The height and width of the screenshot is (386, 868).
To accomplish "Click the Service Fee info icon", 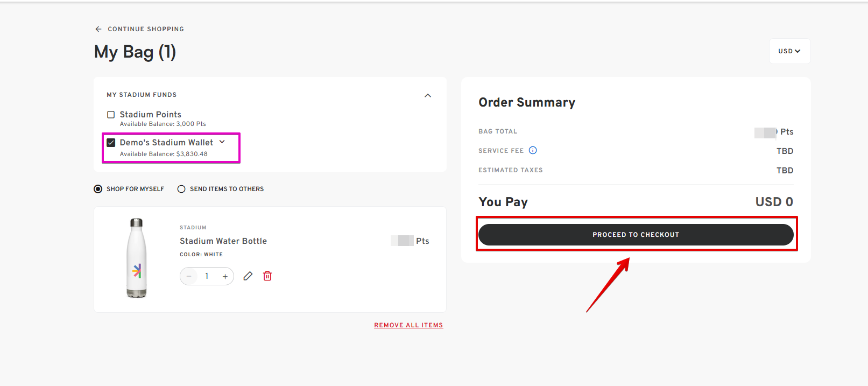I will pyautogui.click(x=533, y=150).
